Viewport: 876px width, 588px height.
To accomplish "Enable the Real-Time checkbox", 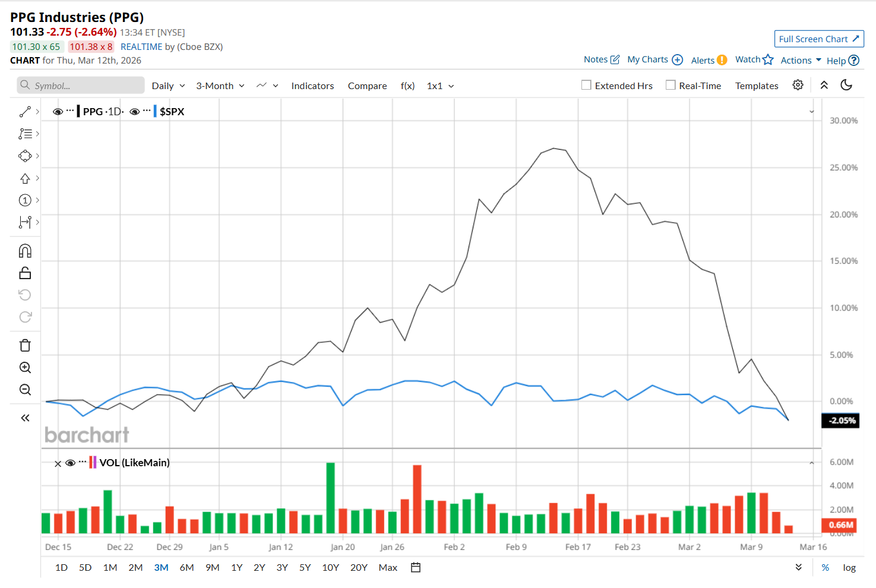I will tap(671, 85).
